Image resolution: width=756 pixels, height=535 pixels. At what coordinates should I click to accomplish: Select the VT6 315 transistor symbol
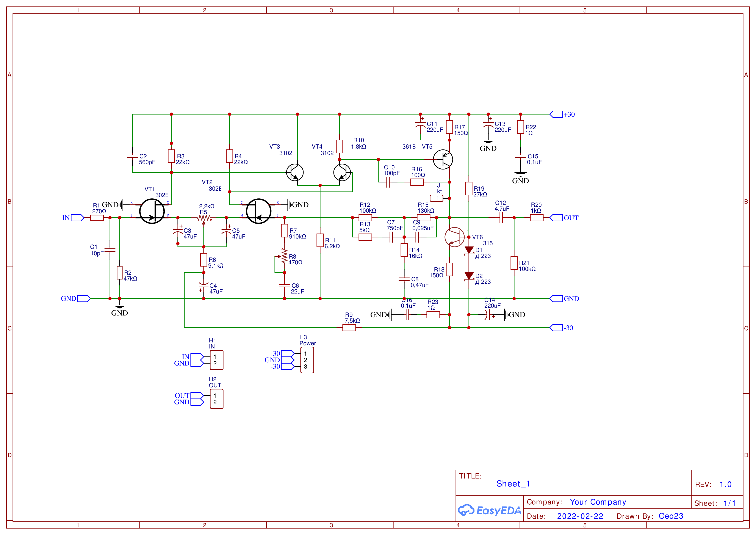pos(455,237)
